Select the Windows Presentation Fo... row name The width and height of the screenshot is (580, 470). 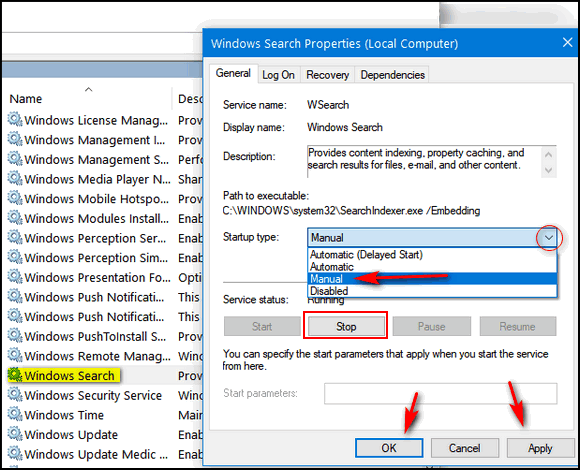[97, 278]
